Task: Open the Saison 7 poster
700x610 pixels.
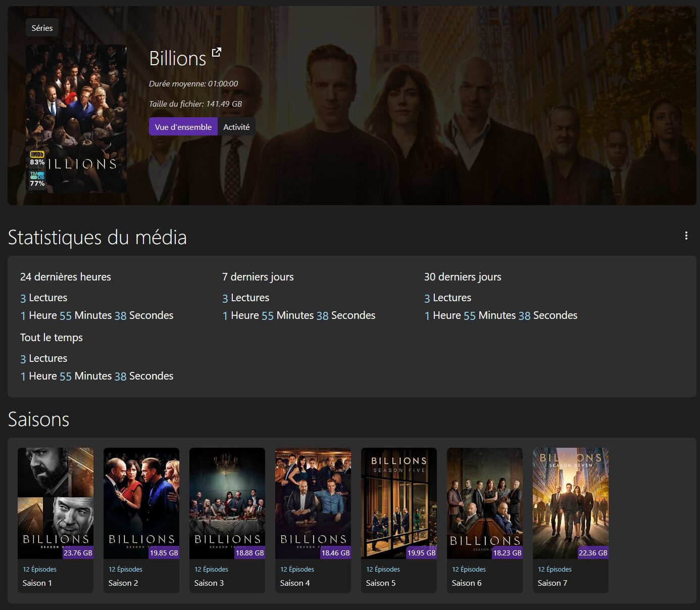Action: tap(571, 503)
